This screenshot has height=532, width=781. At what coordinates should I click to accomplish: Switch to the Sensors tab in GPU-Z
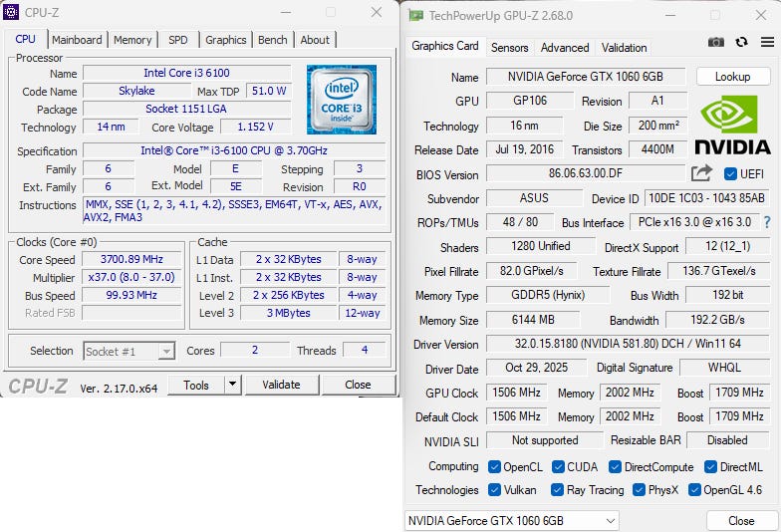coord(510,48)
